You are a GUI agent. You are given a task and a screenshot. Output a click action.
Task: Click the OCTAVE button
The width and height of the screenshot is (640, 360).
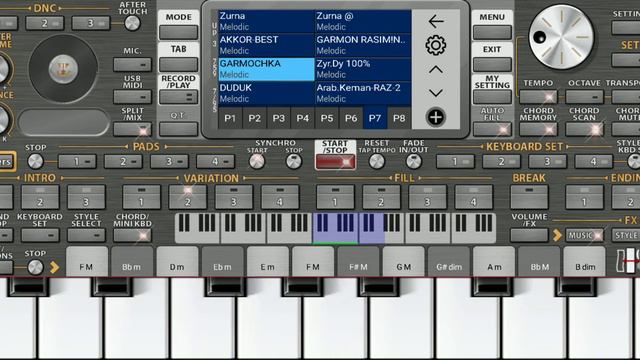(x=584, y=97)
